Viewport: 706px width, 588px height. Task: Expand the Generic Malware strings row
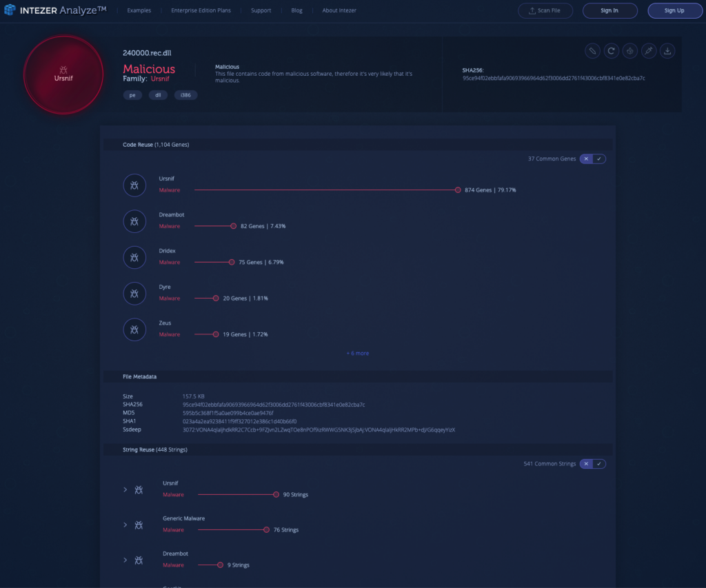tap(125, 525)
